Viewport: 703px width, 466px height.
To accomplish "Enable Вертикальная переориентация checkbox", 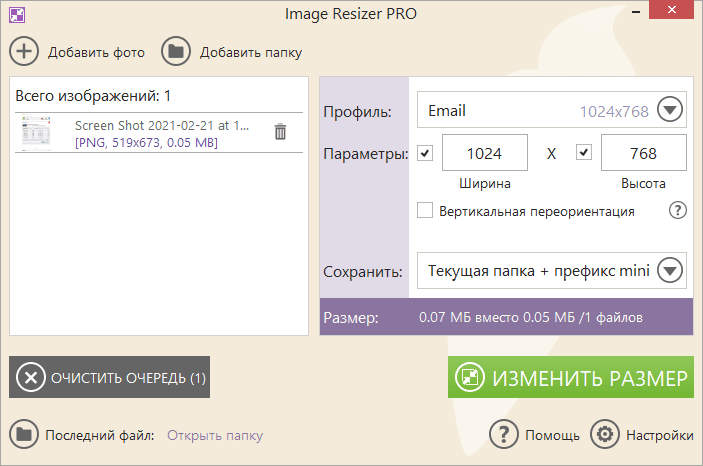I will (x=425, y=211).
